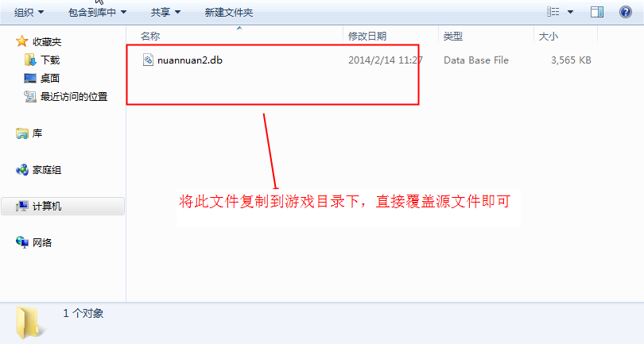Open the view options dropdown arrow
The height and width of the screenshot is (344, 644).
pyautogui.click(x=570, y=13)
